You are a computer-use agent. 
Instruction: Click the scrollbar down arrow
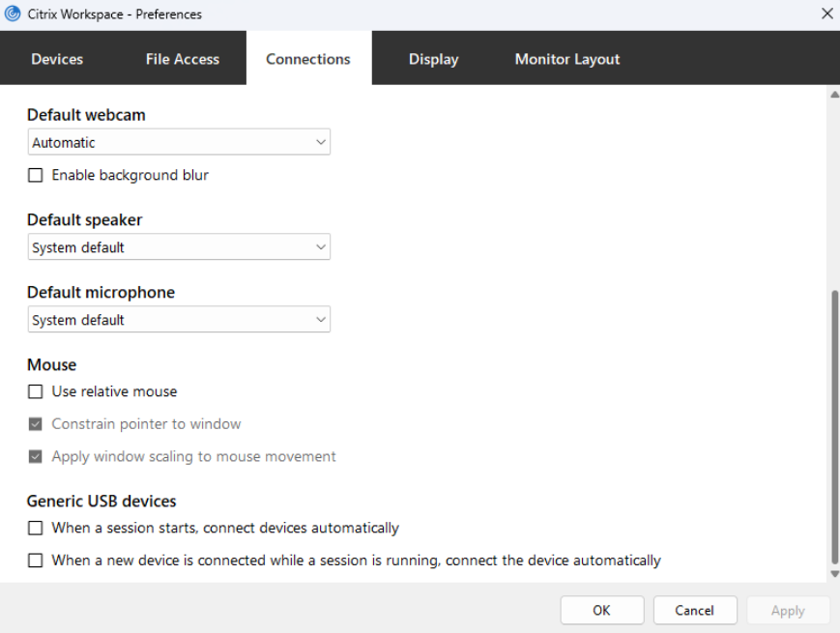tap(834, 574)
